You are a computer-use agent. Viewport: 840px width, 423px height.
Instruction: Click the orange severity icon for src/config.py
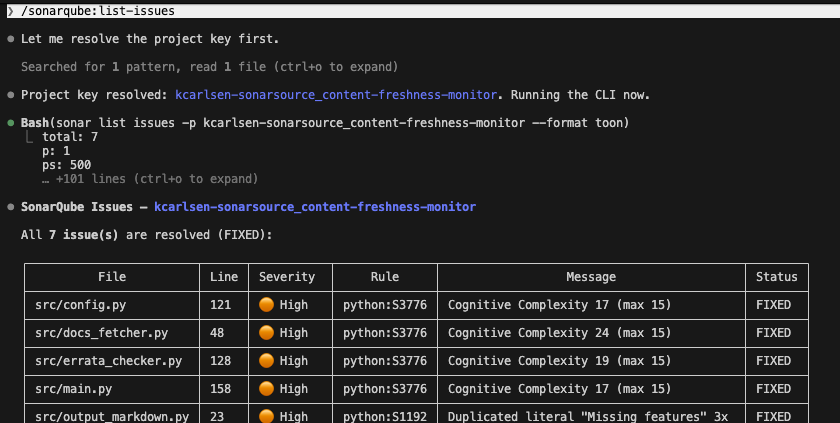pos(266,305)
